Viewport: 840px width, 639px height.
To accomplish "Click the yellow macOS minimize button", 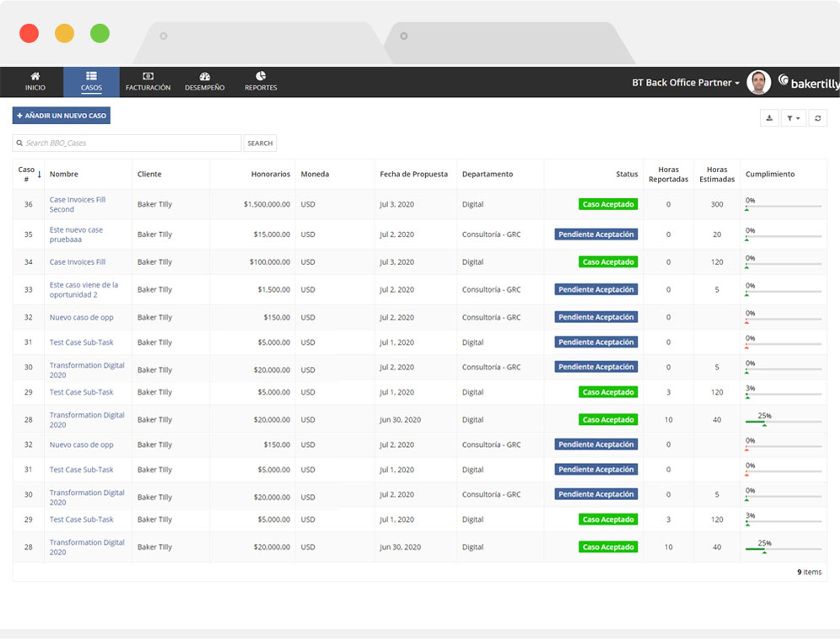I will (x=64, y=33).
